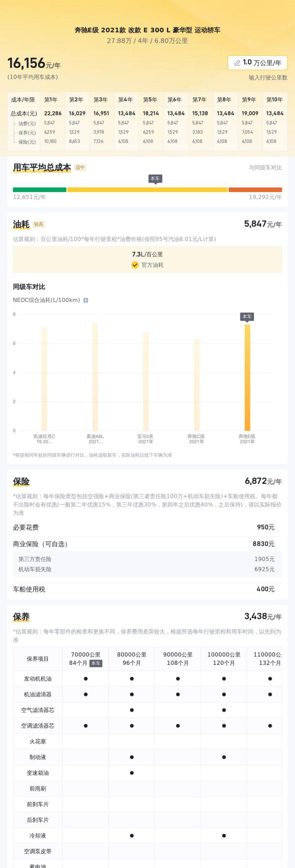Click the 本车 marker on cost bar

(x=155, y=179)
